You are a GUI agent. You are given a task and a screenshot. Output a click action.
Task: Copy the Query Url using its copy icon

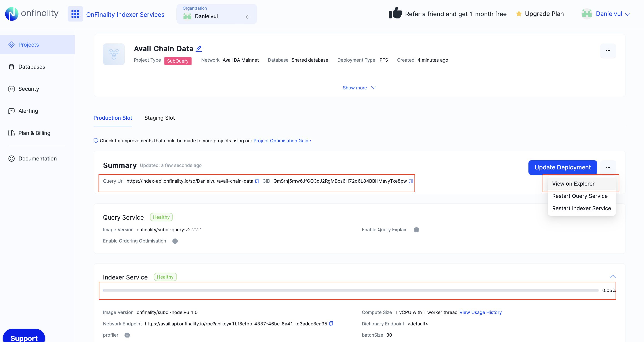(257, 181)
